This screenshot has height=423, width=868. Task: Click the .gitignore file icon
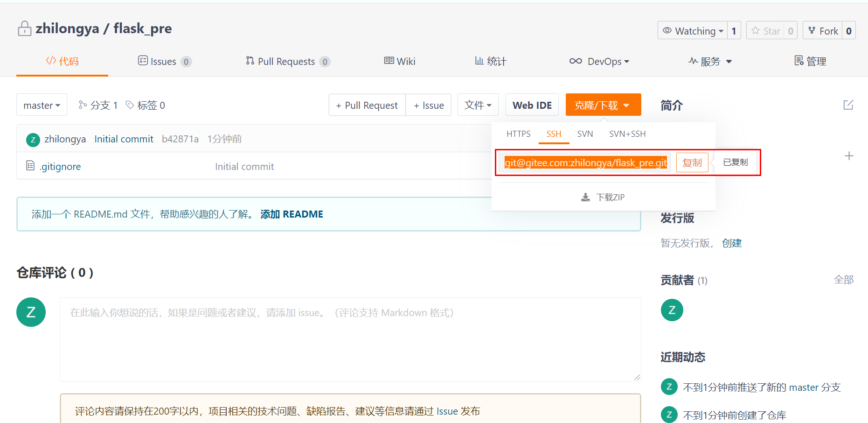30,166
